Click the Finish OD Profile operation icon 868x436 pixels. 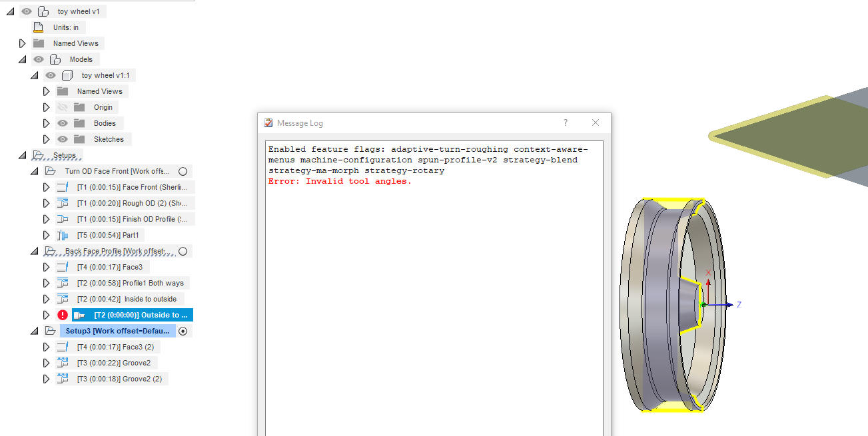click(x=61, y=219)
